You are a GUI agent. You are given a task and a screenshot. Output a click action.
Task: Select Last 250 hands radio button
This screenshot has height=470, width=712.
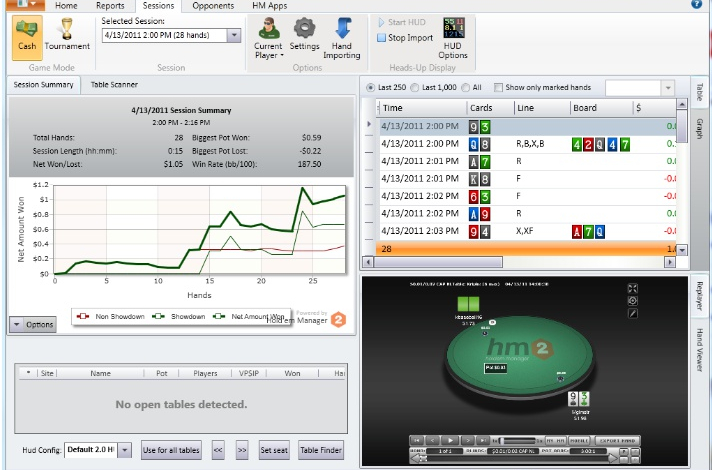(x=371, y=88)
